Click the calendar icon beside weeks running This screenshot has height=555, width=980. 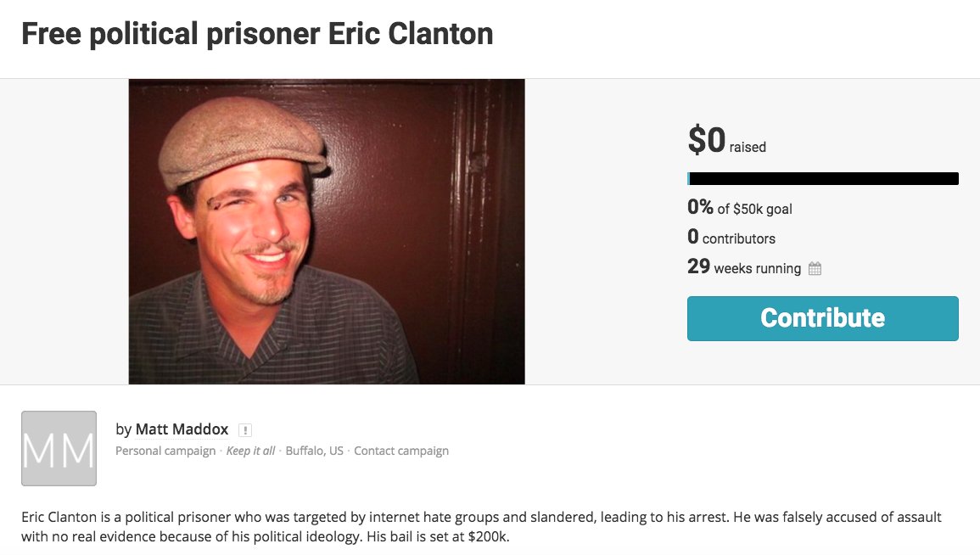pyautogui.click(x=815, y=269)
